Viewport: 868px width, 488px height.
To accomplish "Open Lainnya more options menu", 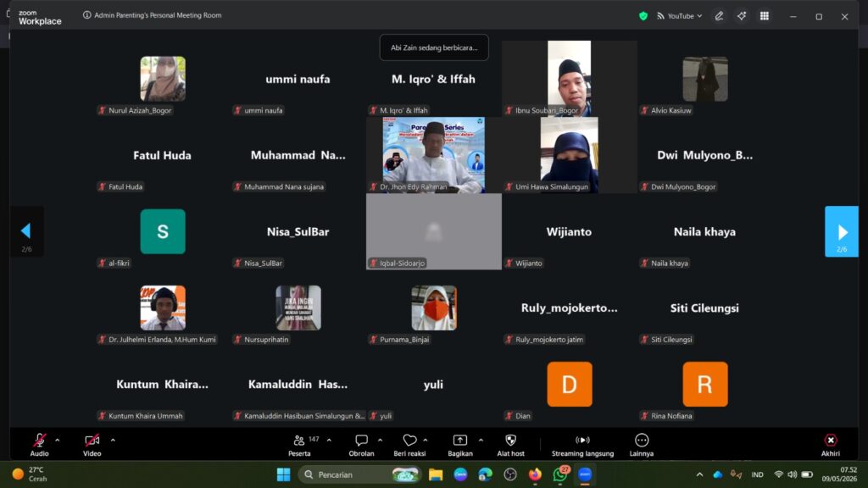I will pos(642,445).
